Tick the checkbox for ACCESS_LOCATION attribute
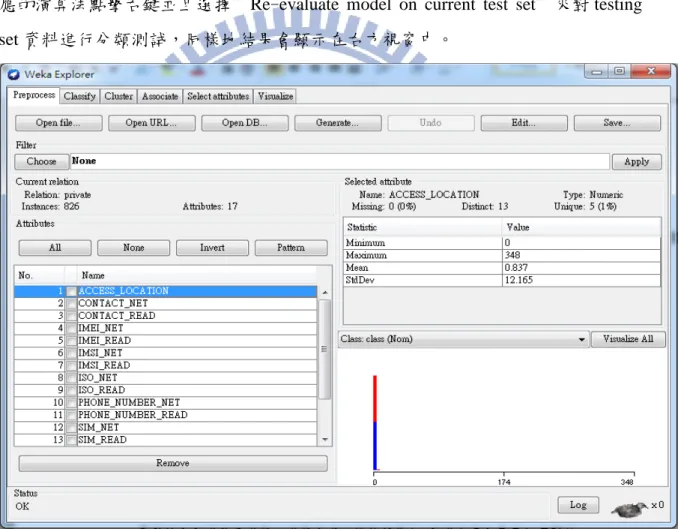This screenshot has width=678, height=529. [x=71, y=292]
